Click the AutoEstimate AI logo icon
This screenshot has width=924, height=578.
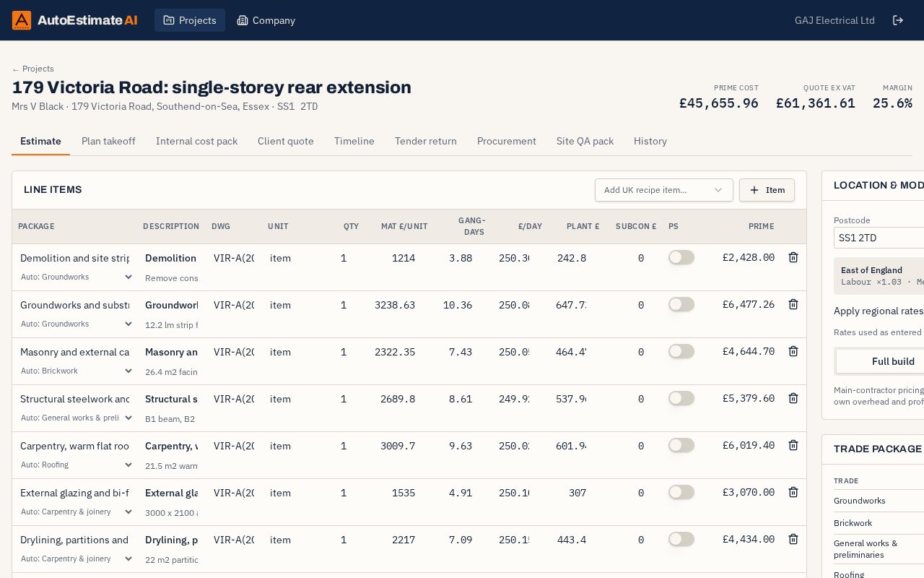pos(22,20)
